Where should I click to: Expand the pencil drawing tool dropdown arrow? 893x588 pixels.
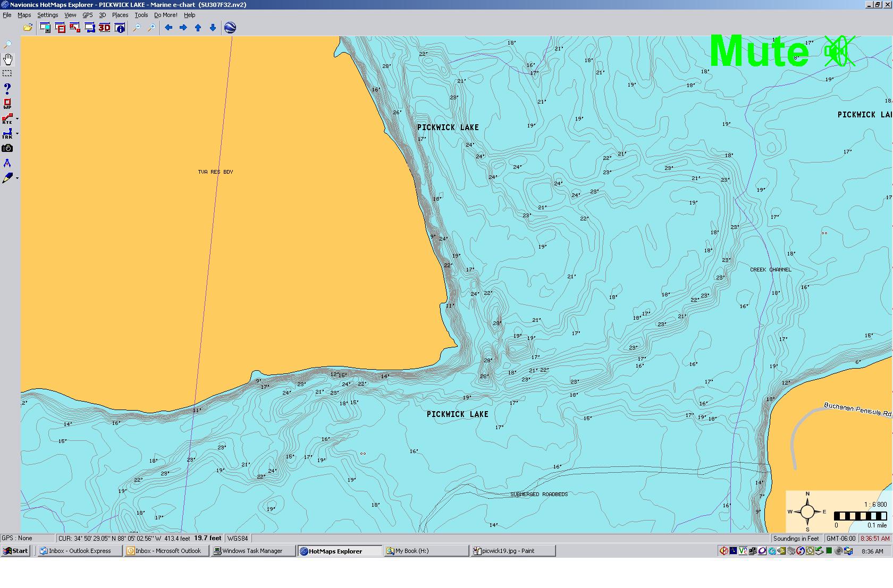coord(17,178)
